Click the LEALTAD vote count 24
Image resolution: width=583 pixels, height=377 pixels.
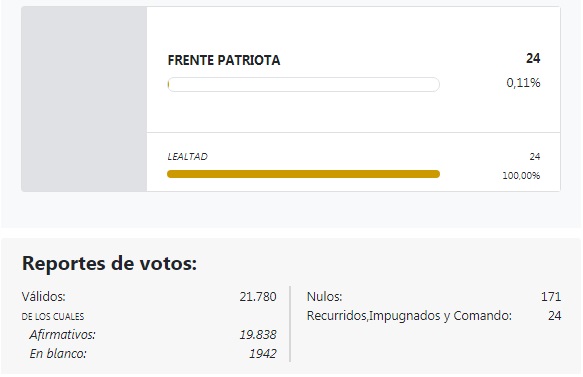[x=535, y=157]
